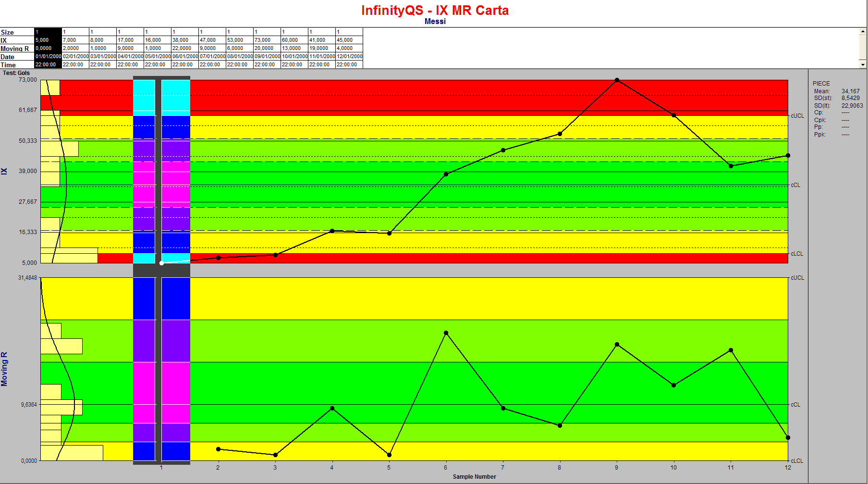Screen dimensions: 868x484
Task: Select the date cell 05/01/2000
Action: (x=158, y=56)
